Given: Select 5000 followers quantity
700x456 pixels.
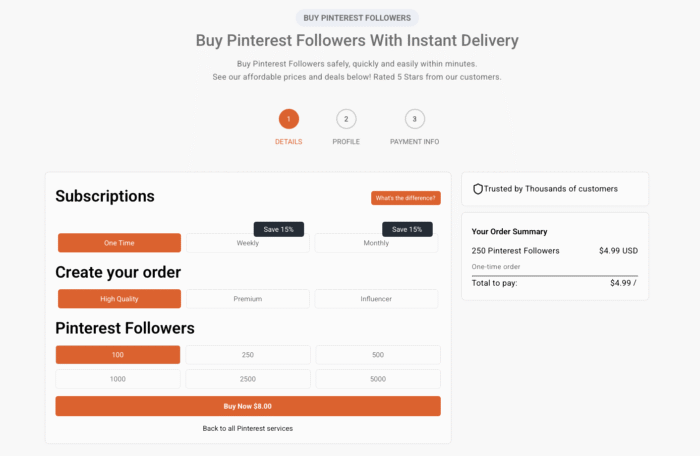Looking at the screenshot, I should pos(378,379).
